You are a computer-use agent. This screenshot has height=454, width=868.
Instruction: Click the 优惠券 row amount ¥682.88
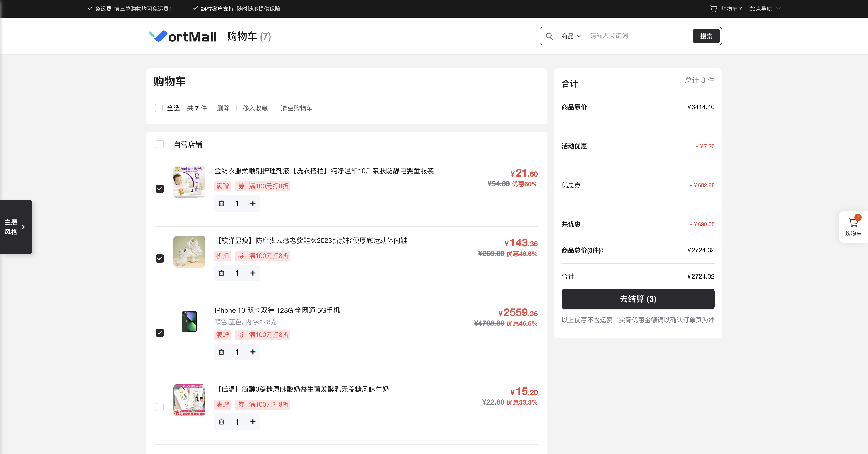pos(702,185)
